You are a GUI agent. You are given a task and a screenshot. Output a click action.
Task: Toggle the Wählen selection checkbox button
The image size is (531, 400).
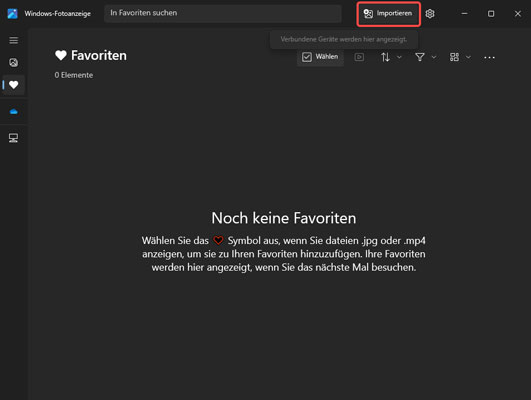320,57
